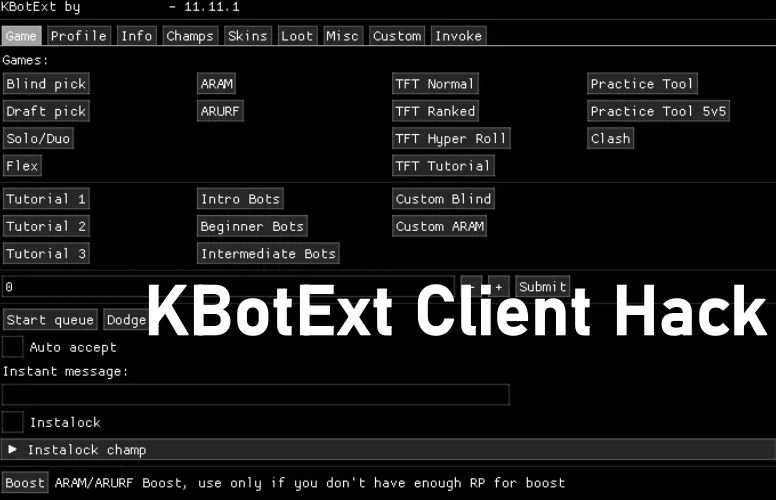Select the Draft pick game mode
776x500 pixels.
click(46, 111)
